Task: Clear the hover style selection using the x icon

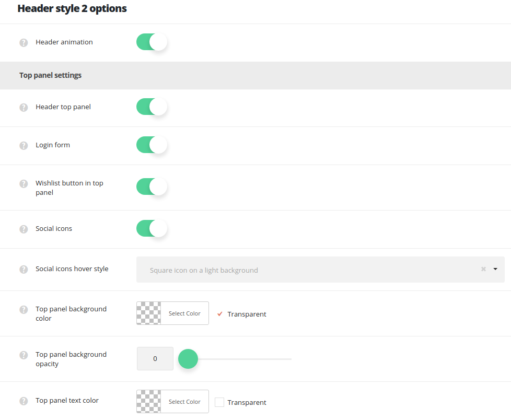Action: coord(483,269)
